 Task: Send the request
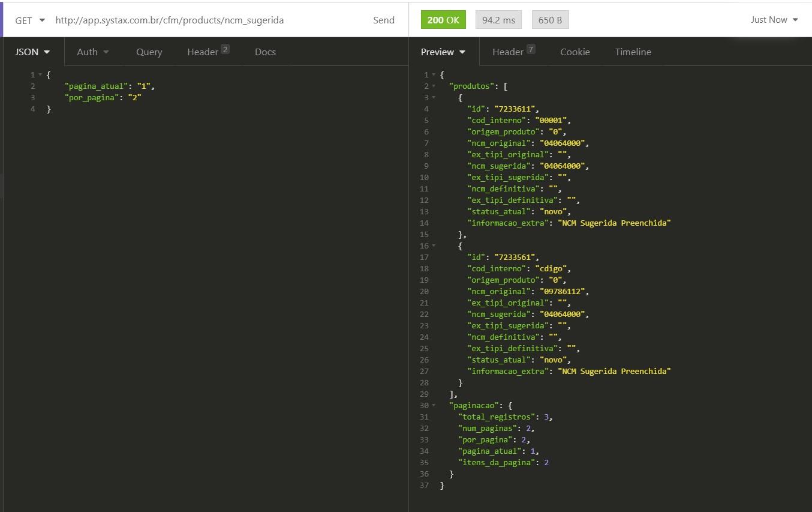[384, 20]
